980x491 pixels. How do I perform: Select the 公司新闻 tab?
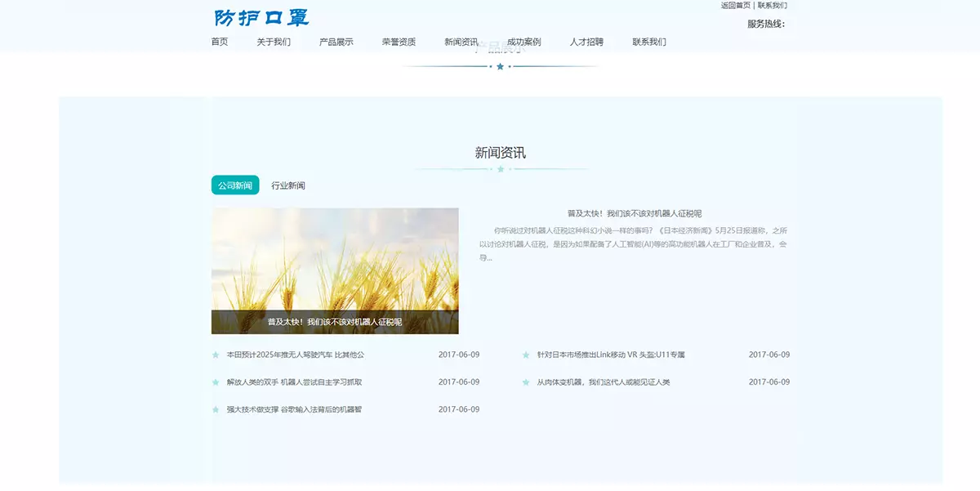(235, 185)
